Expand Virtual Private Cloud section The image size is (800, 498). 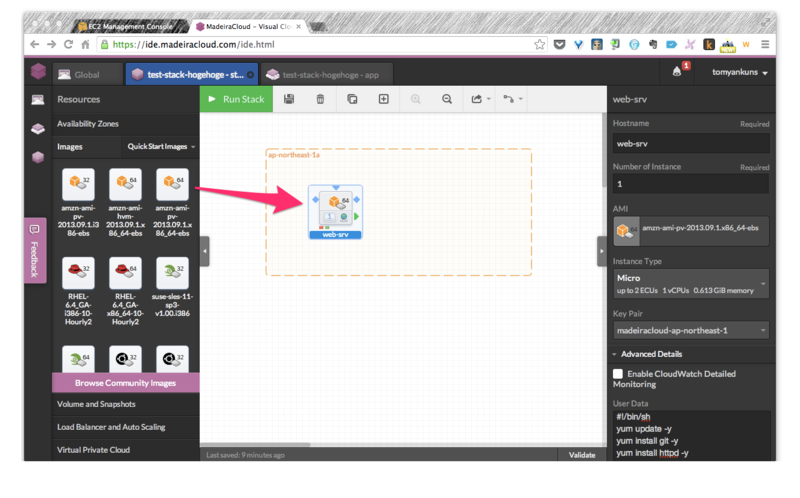pos(126,450)
